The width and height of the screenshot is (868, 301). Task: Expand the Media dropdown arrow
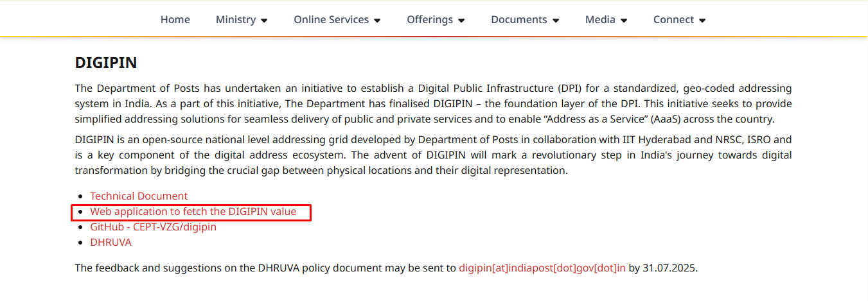tap(624, 21)
